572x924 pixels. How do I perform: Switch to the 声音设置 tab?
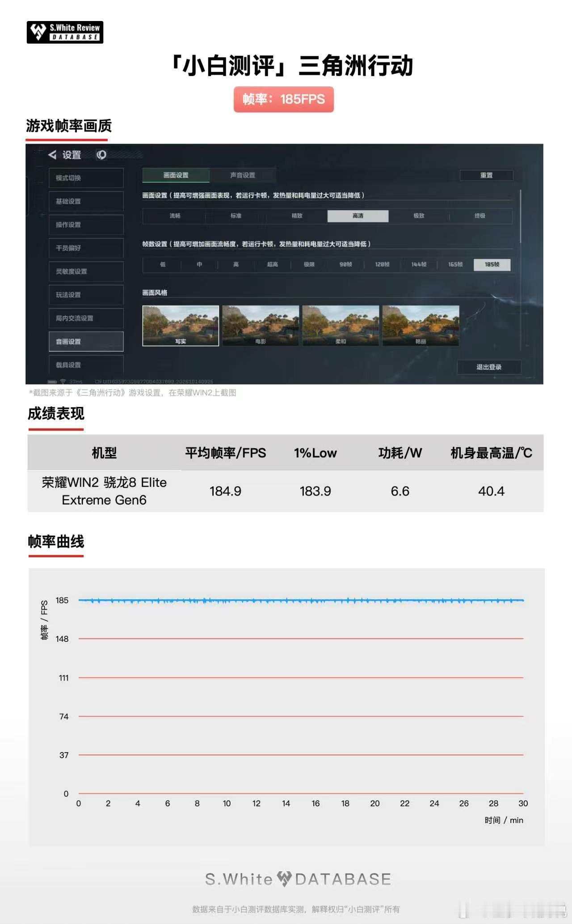point(243,175)
